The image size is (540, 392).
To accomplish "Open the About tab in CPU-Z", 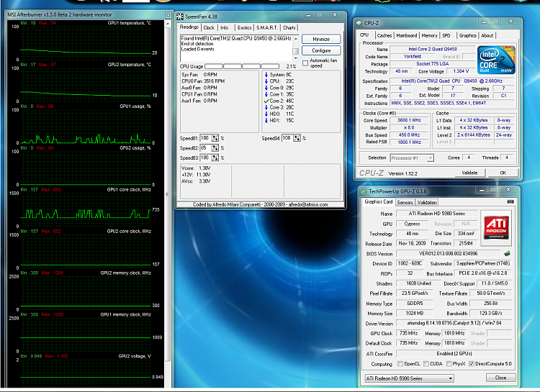I will 487,35.
